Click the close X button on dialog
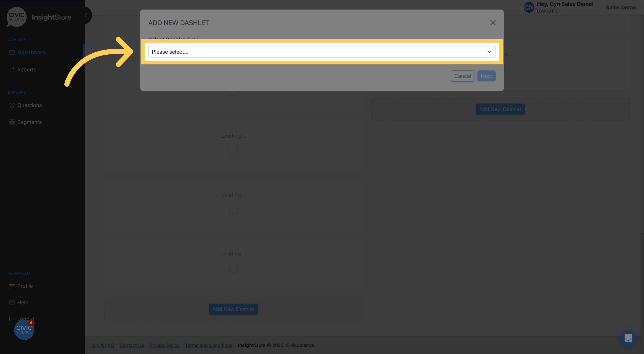Screen dimensions: 644x354 tap(493, 23)
